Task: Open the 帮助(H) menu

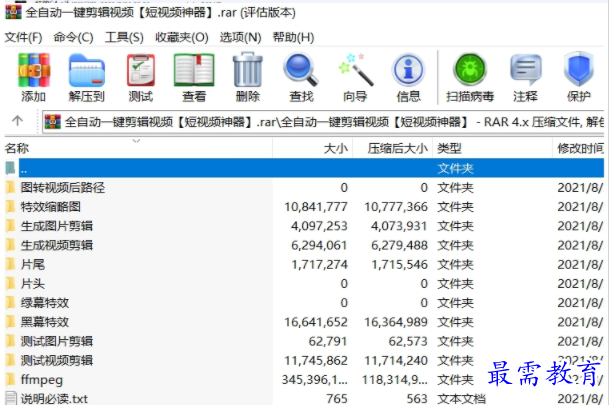Action: pos(293,37)
